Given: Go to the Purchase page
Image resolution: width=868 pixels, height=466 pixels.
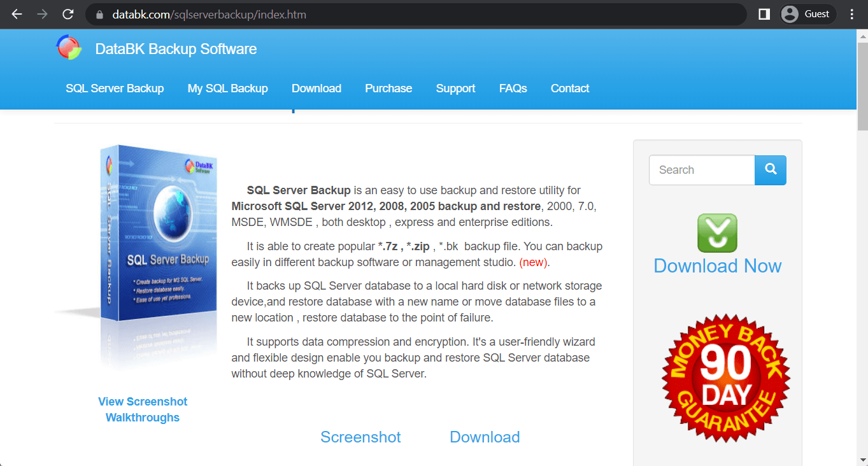Looking at the screenshot, I should point(388,88).
